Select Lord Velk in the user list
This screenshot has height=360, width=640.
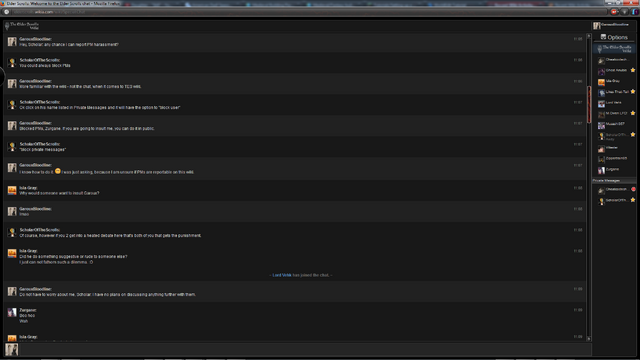click(614, 103)
